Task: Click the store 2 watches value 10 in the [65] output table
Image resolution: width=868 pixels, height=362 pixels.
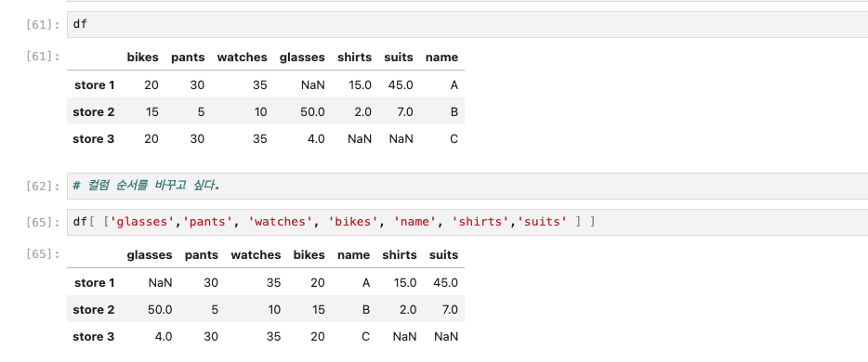Action: (274, 310)
